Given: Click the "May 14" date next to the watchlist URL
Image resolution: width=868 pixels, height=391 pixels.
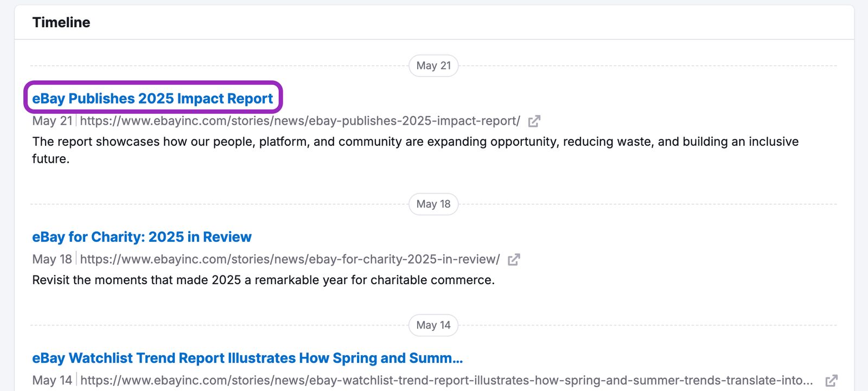Looking at the screenshot, I should point(52,381).
